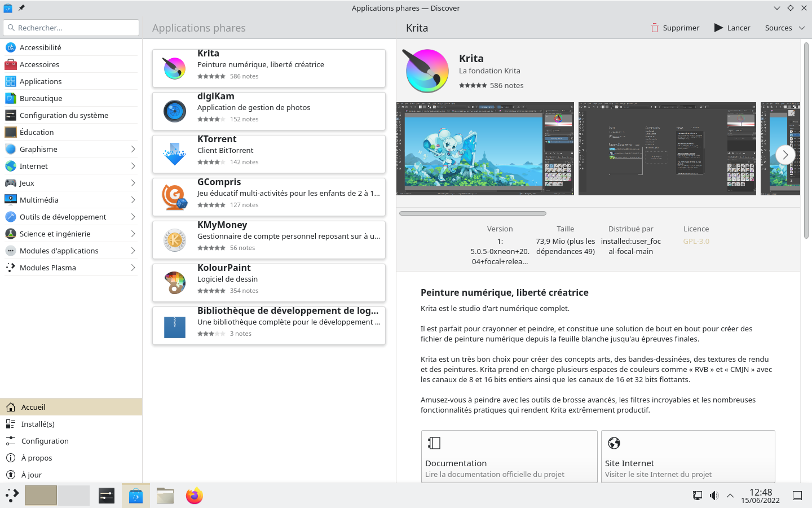Open the Documentation link card
The width and height of the screenshot is (812, 508).
click(x=509, y=456)
